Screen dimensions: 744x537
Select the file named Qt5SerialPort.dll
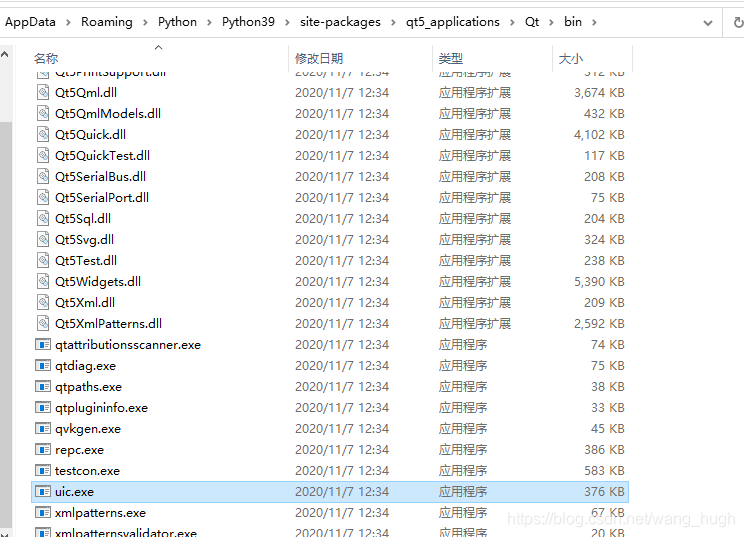pyautogui.click(x=102, y=197)
